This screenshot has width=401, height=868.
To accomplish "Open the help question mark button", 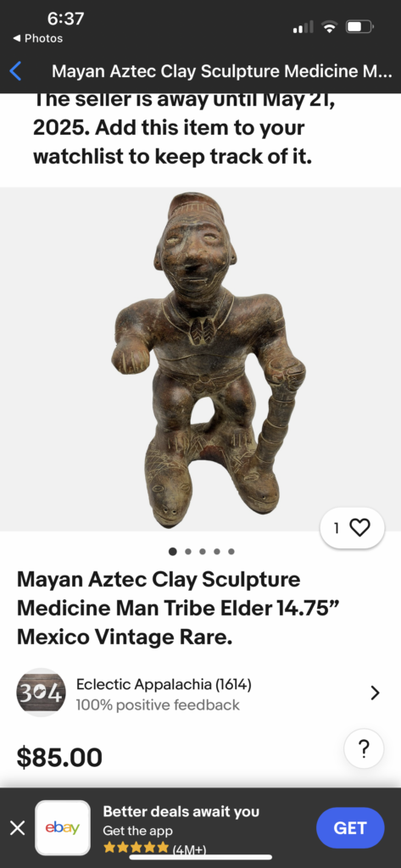I will [364, 748].
